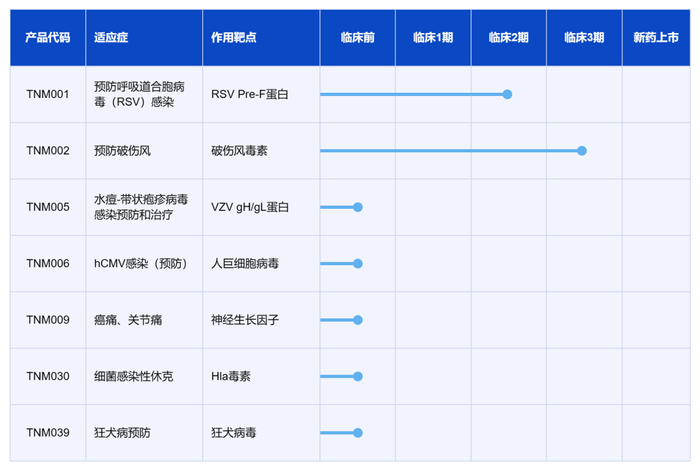Click the 狂犬病预防 indication cell

pos(144,433)
